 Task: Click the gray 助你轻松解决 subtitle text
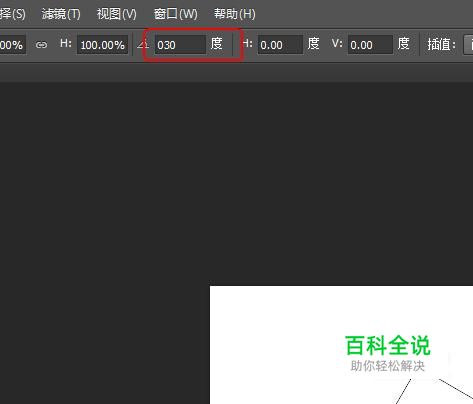(388, 366)
